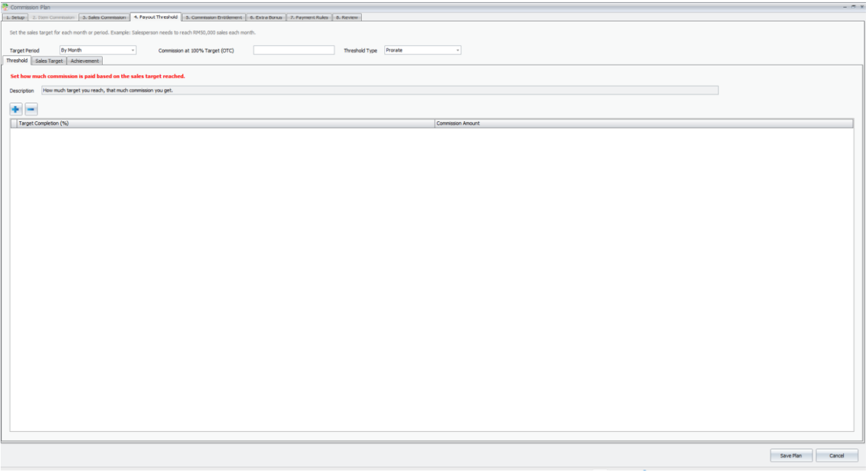Click into the Description text field
Screen dimensions: 868x474
click(x=380, y=90)
